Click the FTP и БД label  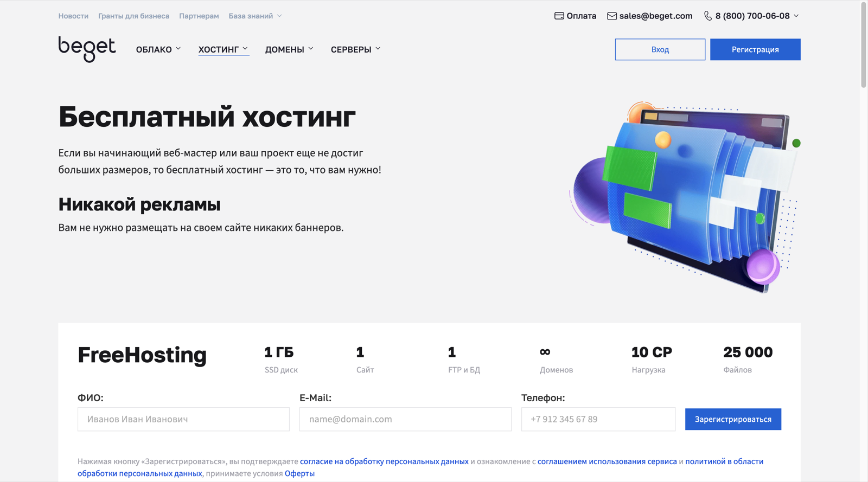pyautogui.click(x=464, y=370)
